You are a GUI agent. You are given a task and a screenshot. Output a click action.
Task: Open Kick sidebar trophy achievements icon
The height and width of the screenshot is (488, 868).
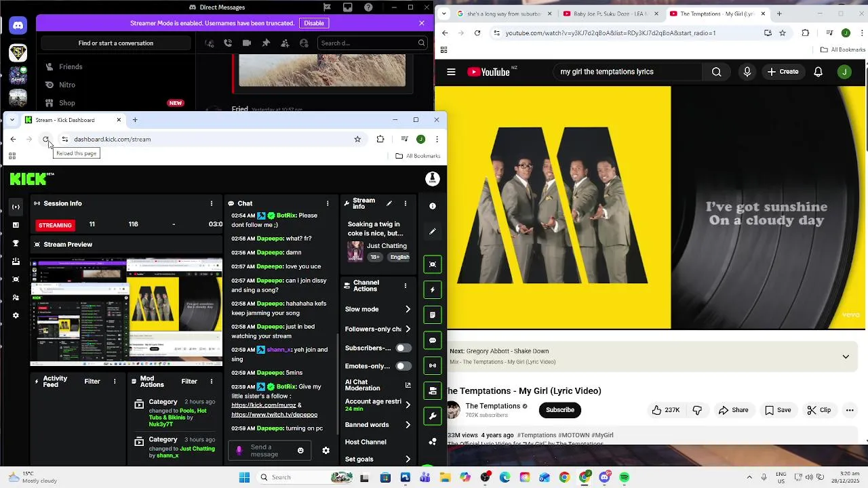(x=16, y=243)
